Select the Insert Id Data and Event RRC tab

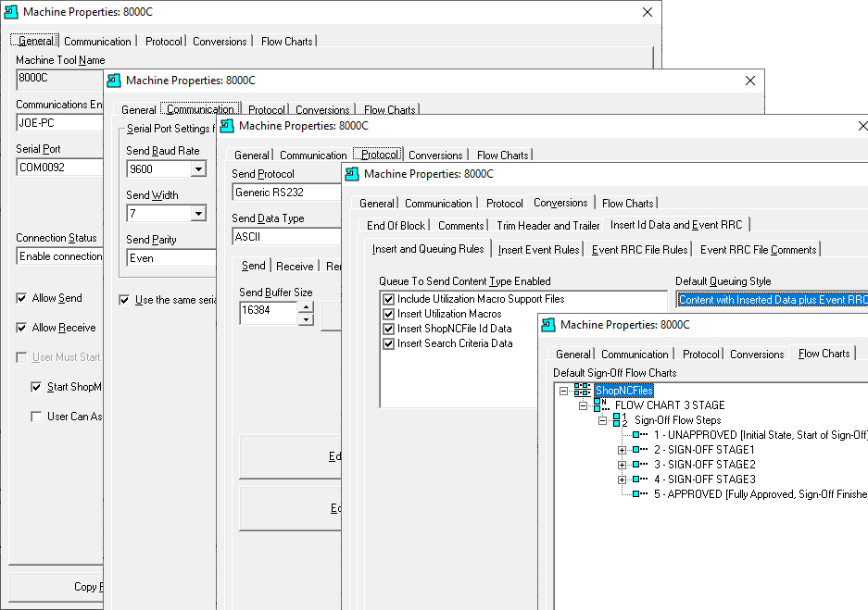[676, 225]
